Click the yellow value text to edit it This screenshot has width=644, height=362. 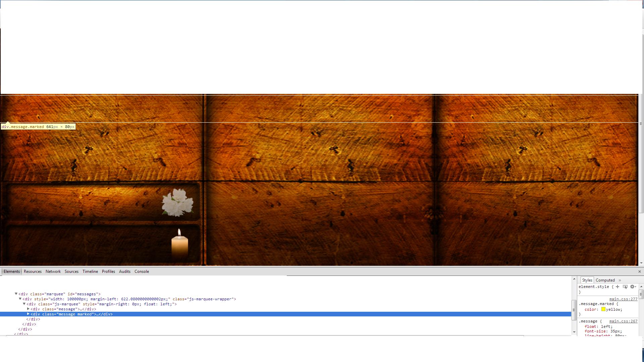click(x=614, y=309)
